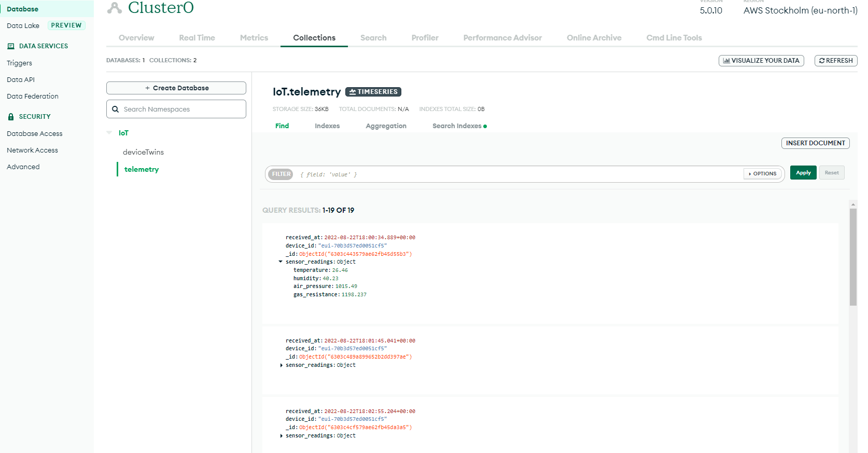Click the green dot next to Search Indexes
This screenshot has height=453, width=868.
coord(485,126)
